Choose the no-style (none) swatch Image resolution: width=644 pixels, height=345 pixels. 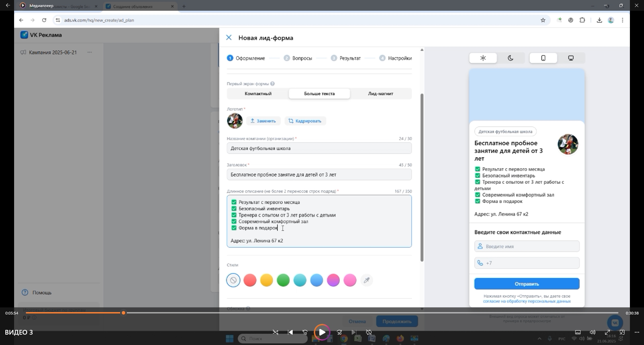pyautogui.click(x=233, y=280)
